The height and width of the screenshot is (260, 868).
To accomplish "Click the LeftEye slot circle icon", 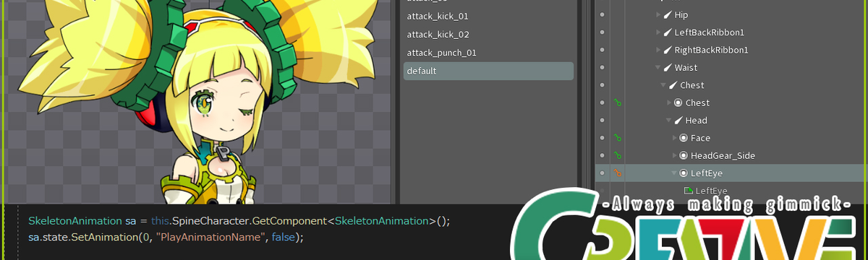I will coord(684,173).
